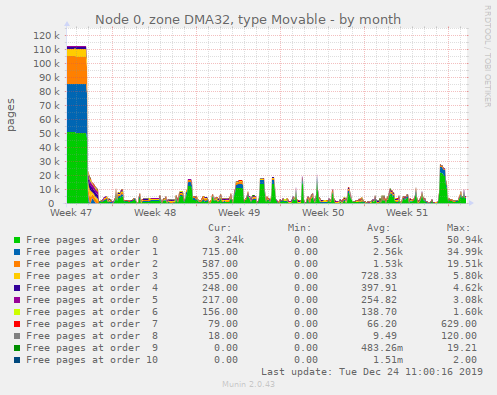Click the current value 248.00
Viewport: 497px width, 395px height.
[220, 288]
